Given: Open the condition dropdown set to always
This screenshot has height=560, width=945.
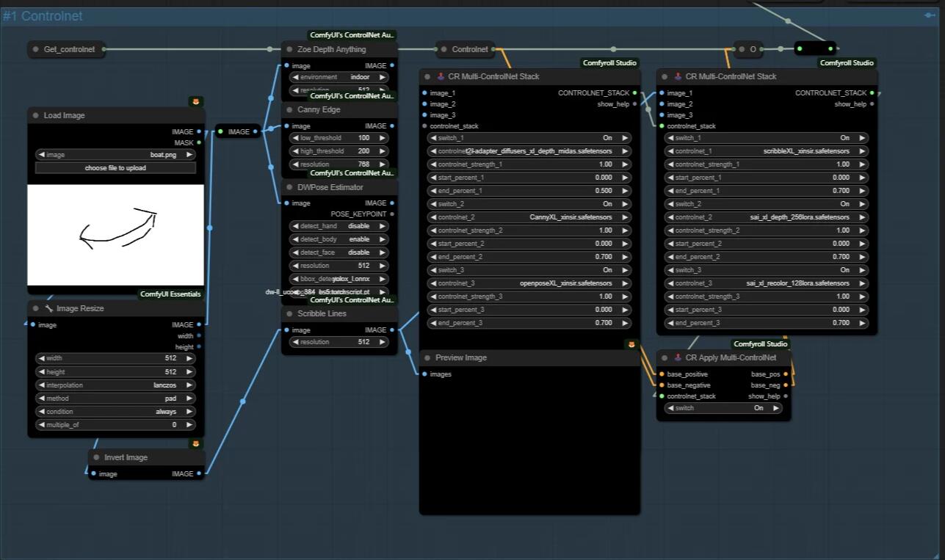Looking at the screenshot, I should click(x=115, y=411).
